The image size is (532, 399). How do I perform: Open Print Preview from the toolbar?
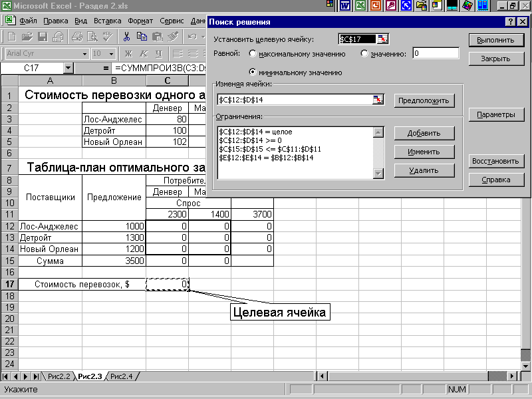tap(92, 37)
